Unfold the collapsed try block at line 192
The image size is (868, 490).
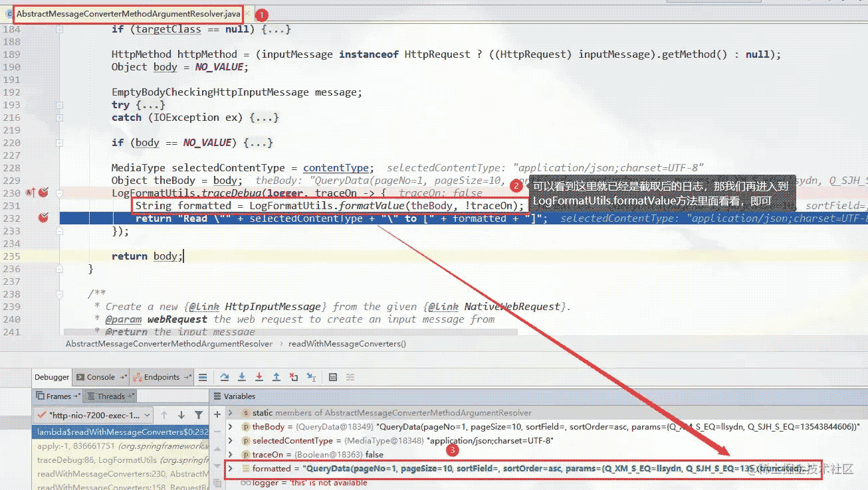[x=60, y=105]
